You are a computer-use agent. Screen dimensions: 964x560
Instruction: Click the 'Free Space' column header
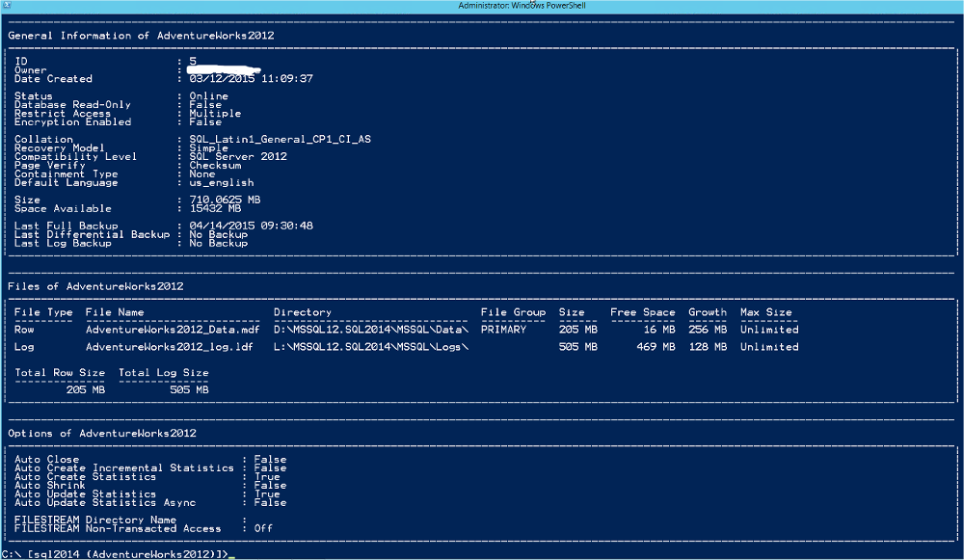click(x=642, y=312)
